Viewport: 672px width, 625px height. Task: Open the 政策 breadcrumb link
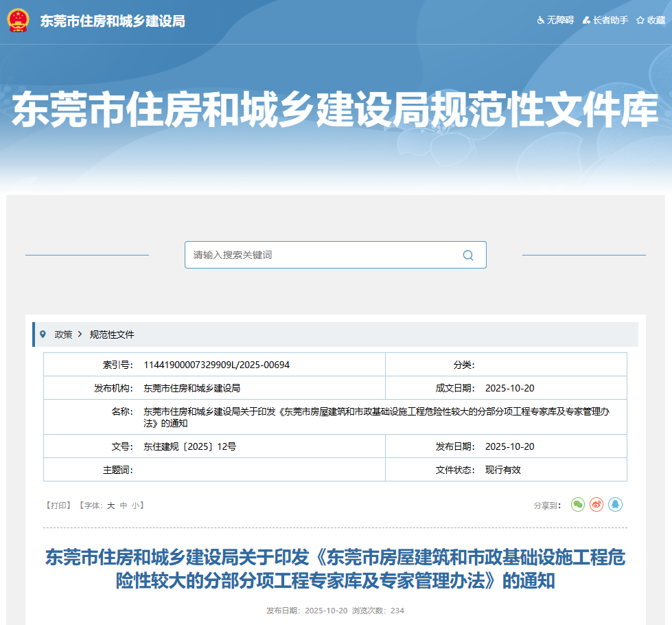click(62, 334)
